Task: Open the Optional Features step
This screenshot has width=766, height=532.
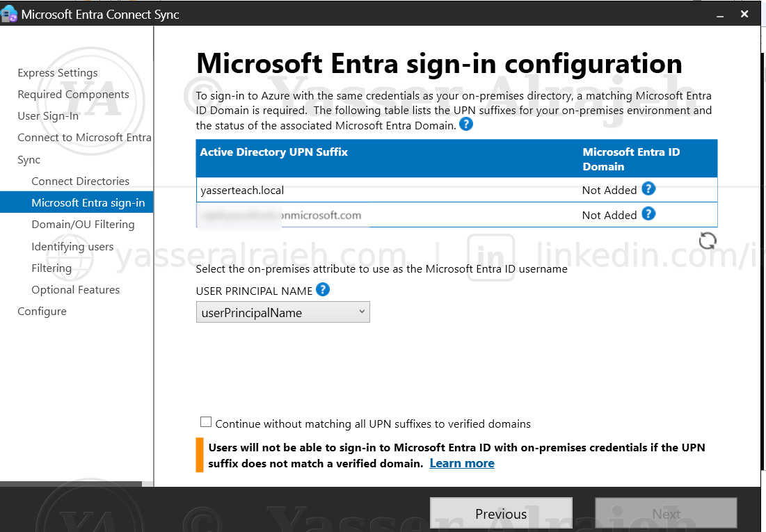Action: tap(76, 290)
